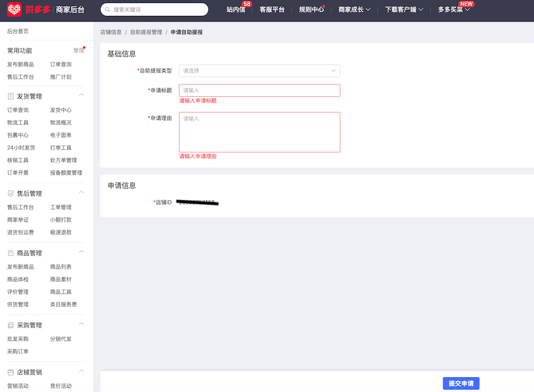Viewport: 534px width, 392px height.
Task: Open 发货中心 in sidebar
Action: (61, 110)
